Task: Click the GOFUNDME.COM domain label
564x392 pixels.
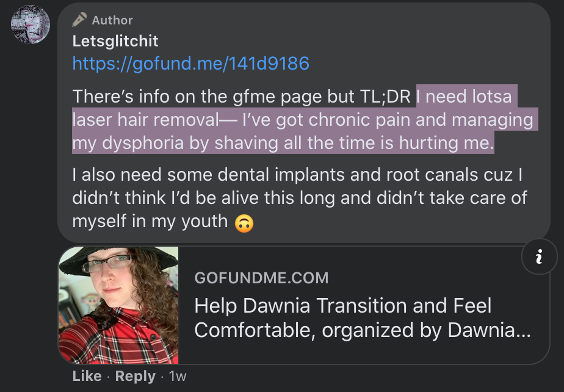Action: pyautogui.click(x=261, y=278)
